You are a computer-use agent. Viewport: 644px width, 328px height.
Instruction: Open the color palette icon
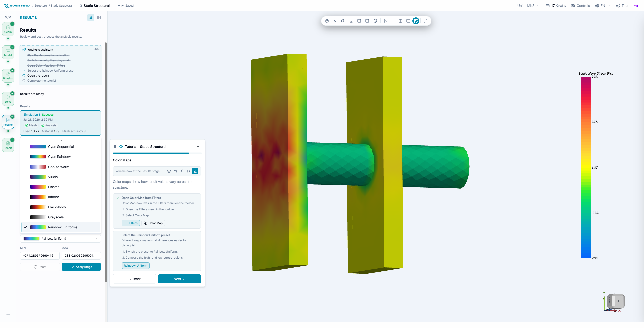pos(375,21)
